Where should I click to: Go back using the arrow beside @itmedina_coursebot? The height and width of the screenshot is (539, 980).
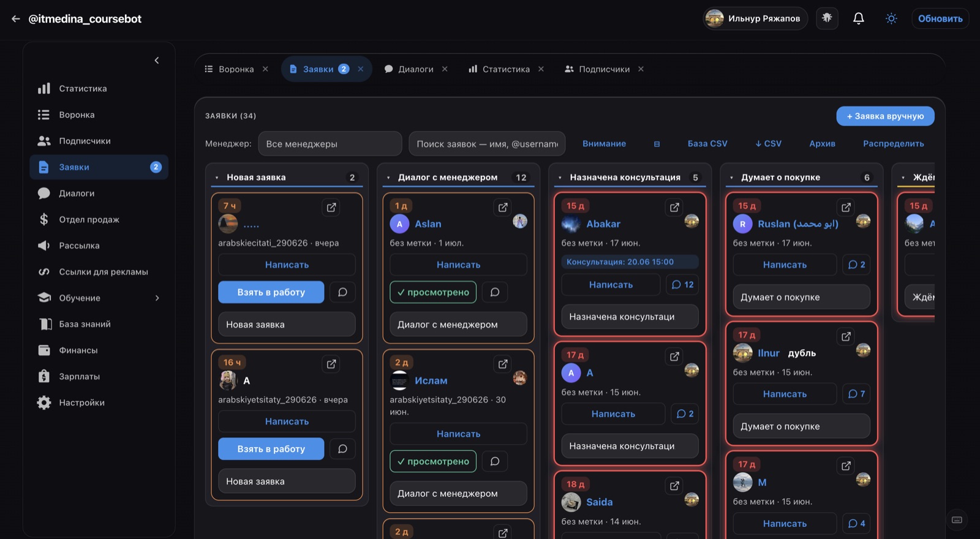coord(15,19)
